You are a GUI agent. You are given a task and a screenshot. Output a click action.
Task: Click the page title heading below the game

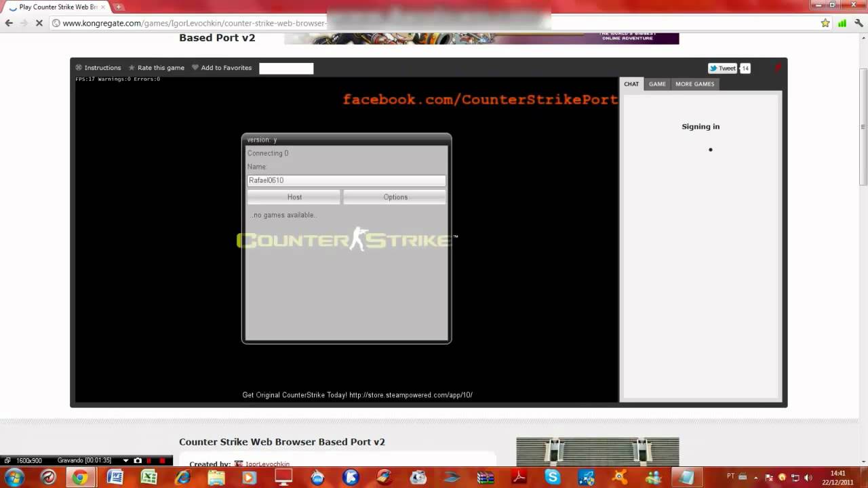click(x=282, y=442)
